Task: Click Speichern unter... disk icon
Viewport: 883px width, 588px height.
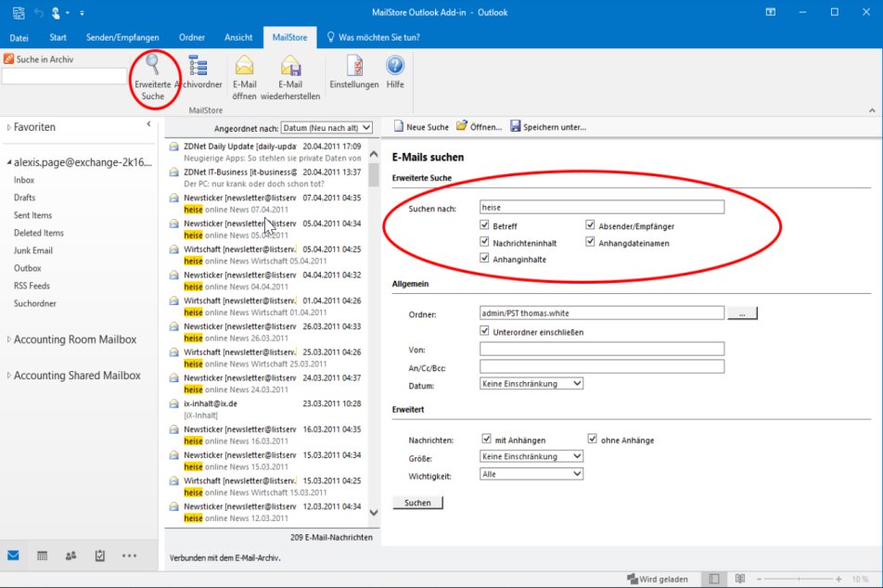Action: 516,126
